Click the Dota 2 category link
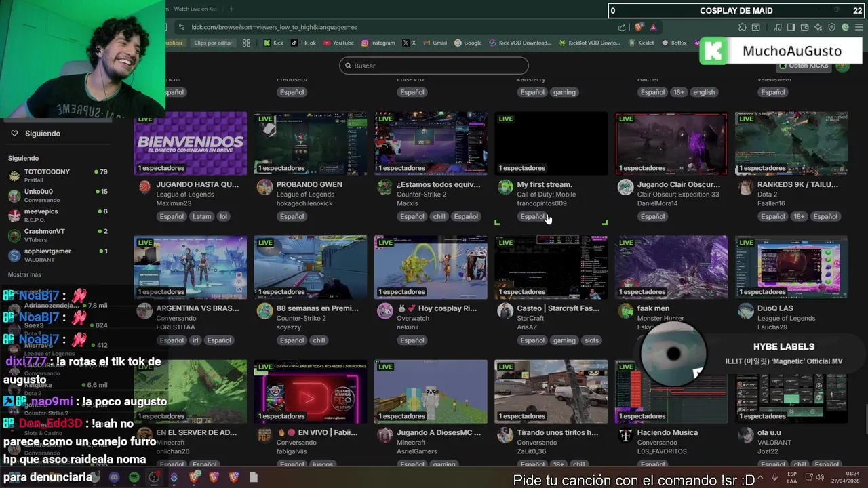The width and height of the screenshot is (868, 488). click(x=768, y=195)
